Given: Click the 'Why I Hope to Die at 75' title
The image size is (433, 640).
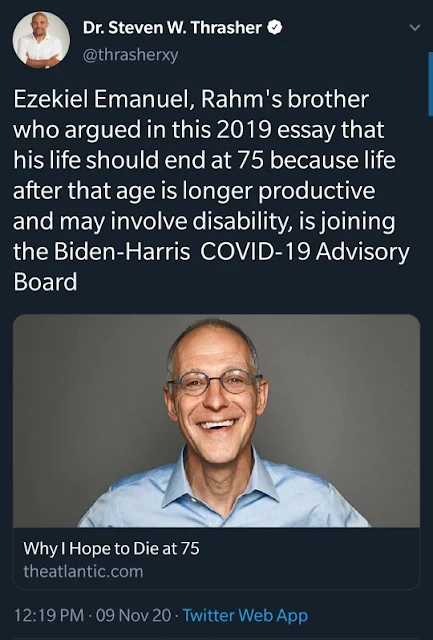Looking at the screenshot, I should click(111, 548).
